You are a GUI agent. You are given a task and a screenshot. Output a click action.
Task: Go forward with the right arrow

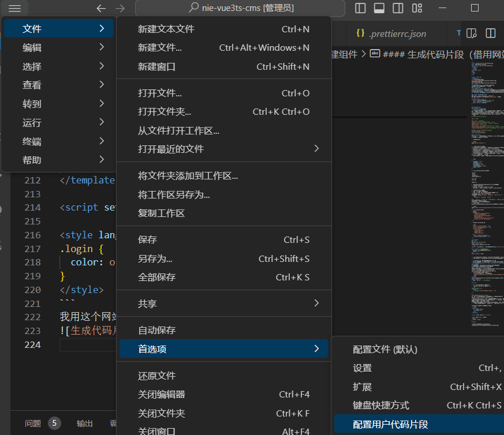point(120,8)
